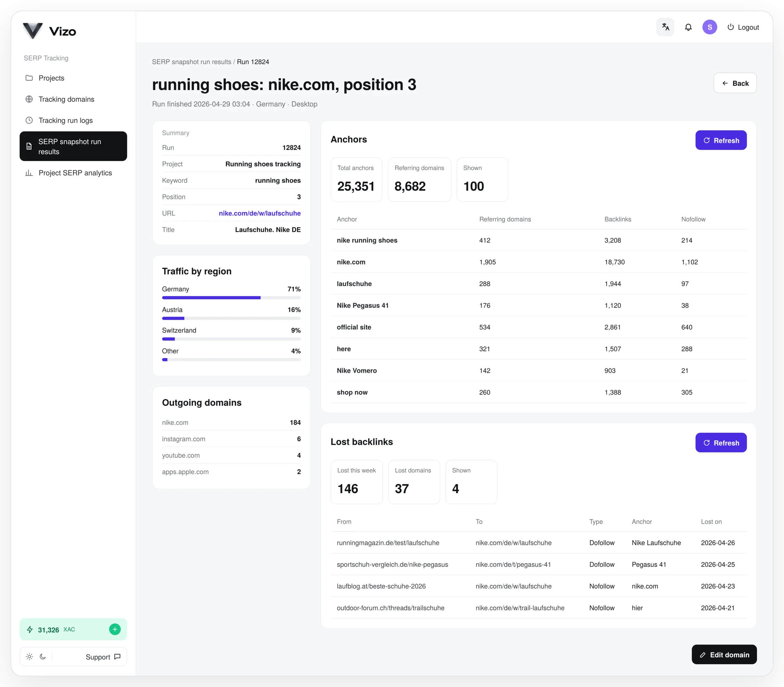
Task: Open the nike.com/de/w/laufschuhe URL link
Action: pyautogui.click(x=260, y=213)
